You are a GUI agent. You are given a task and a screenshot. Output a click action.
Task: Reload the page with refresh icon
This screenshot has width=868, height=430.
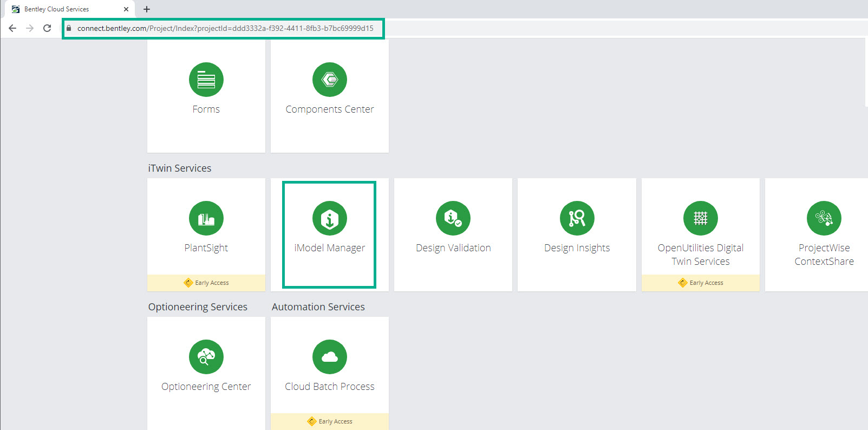point(47,28)
